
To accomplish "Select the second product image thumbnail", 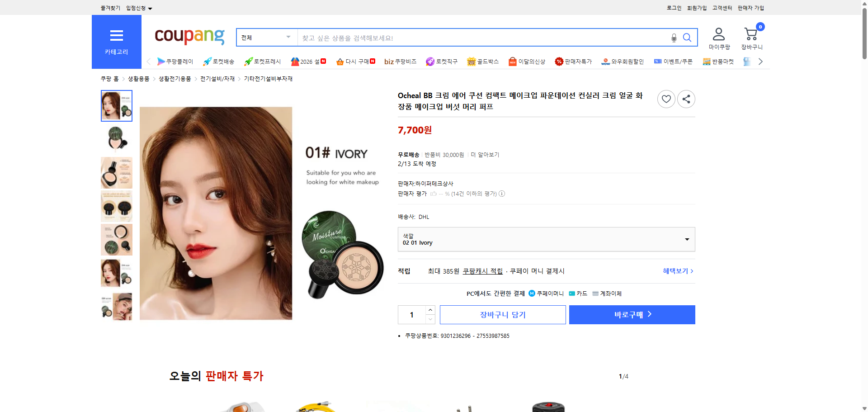I will click(x=116, y=139).
